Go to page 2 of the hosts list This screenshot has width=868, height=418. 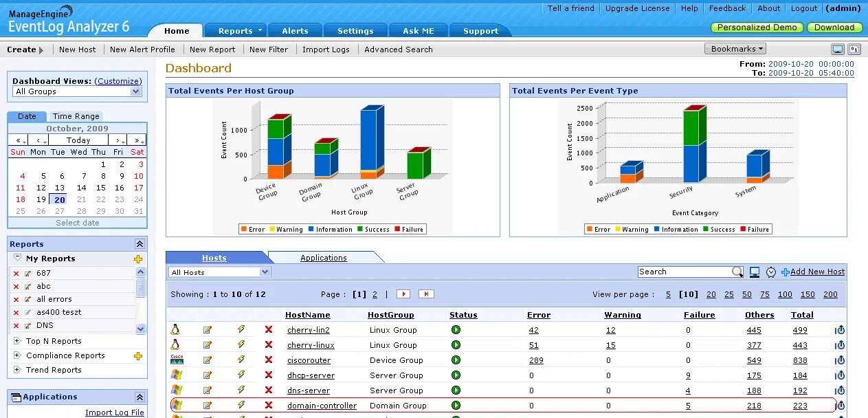(x=375, y=294)
